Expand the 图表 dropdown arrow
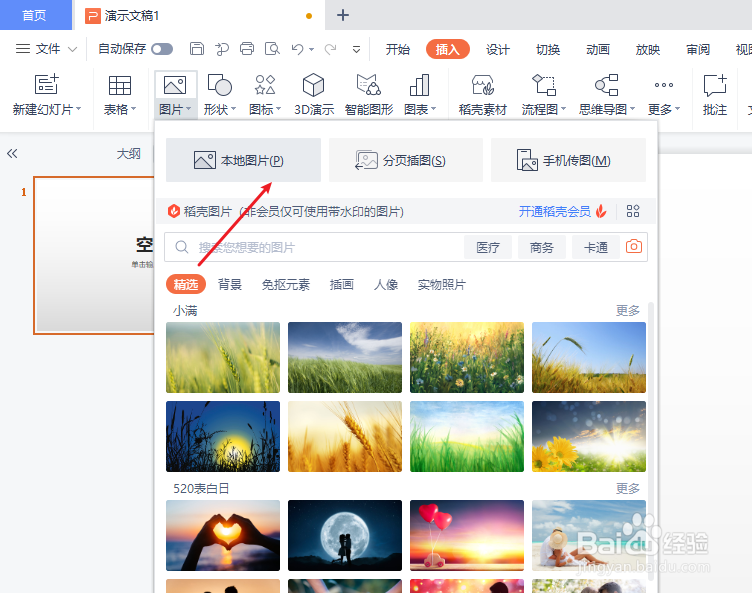This screenshot has width=752, height=593. pos(434,109)
